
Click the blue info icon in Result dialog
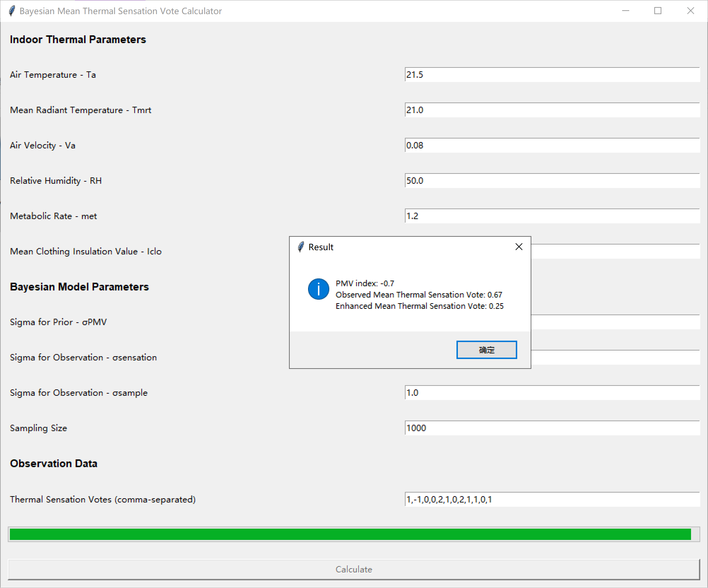pyautogui.click(x=318, y=289)
